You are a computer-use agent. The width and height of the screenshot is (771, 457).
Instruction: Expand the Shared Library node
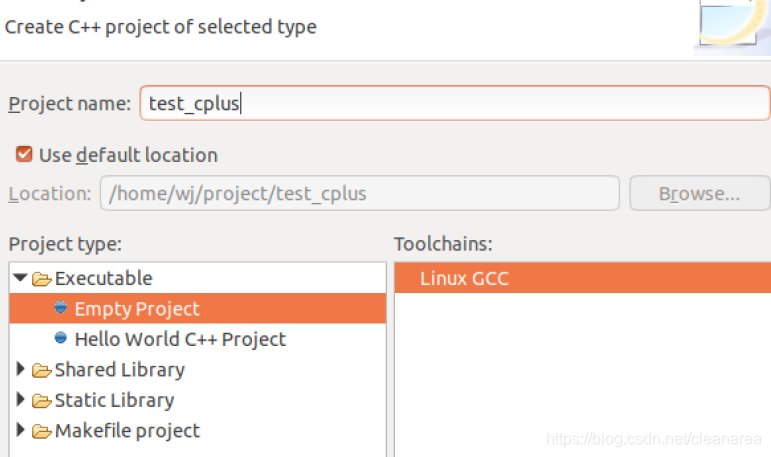coord(20,370)
